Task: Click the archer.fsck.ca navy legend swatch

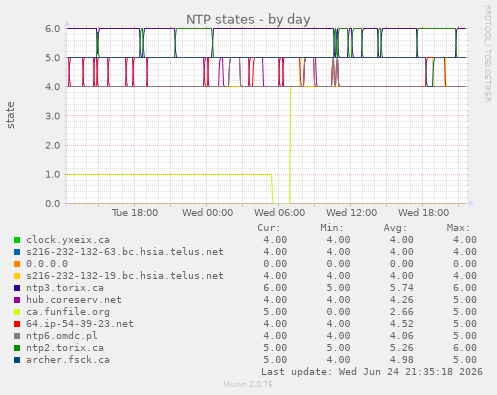Action: tap(17, 360)
